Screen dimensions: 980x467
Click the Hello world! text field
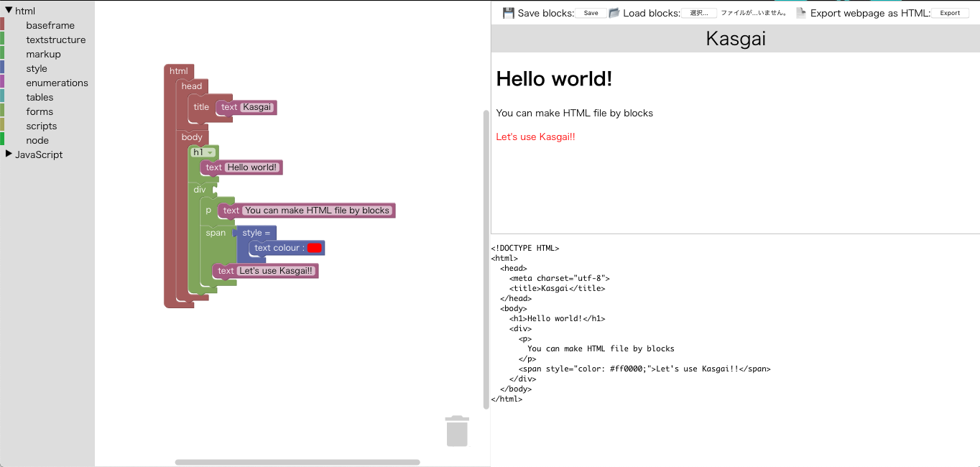[252, 167]
